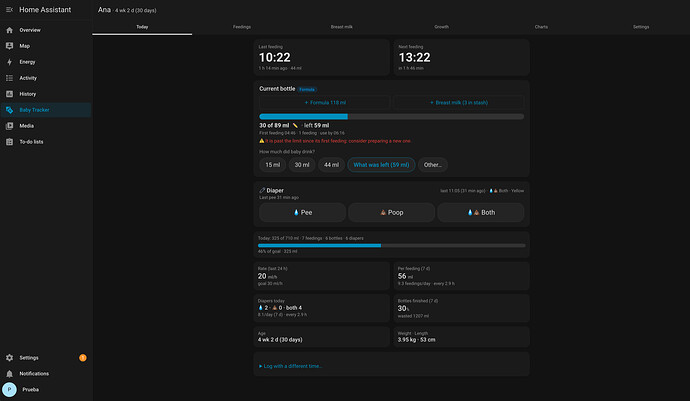Viewport: 690px width, 401px height.
Task: Expand Log with a different time
Action: pos(290,366)
